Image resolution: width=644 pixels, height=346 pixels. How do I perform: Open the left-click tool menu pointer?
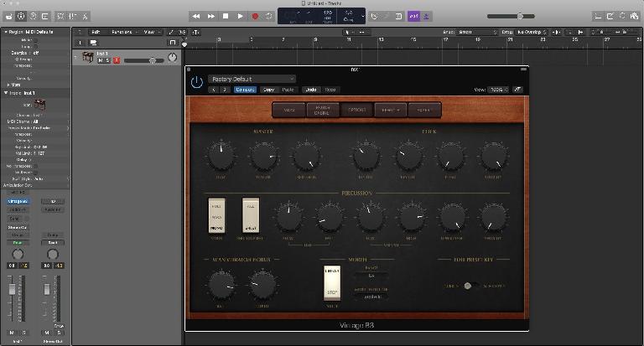[348, 32]
